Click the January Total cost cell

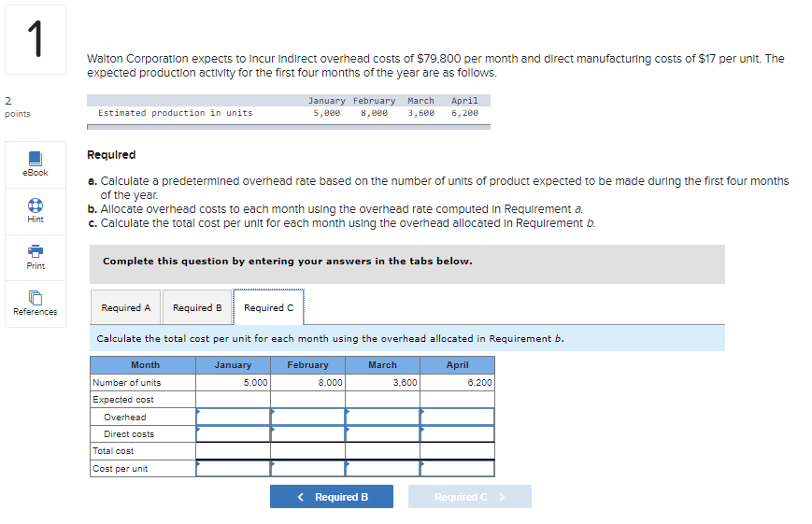click(233, 451)
